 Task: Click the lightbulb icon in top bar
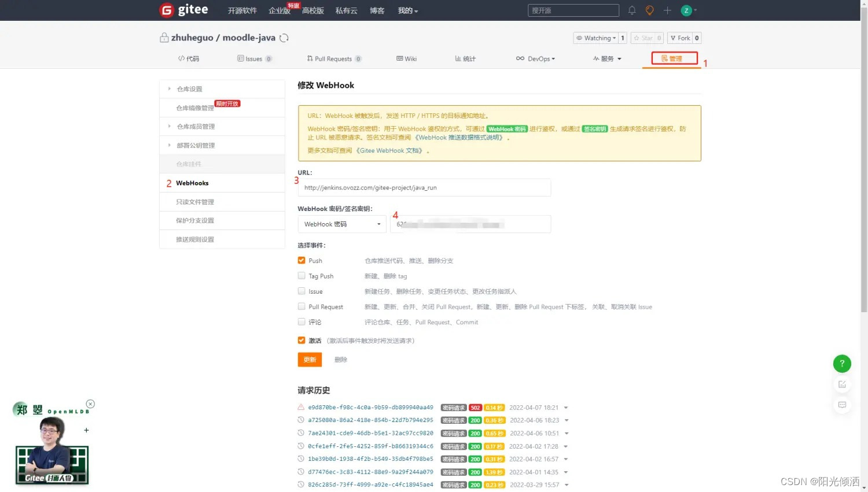click(x=649, y=10)
